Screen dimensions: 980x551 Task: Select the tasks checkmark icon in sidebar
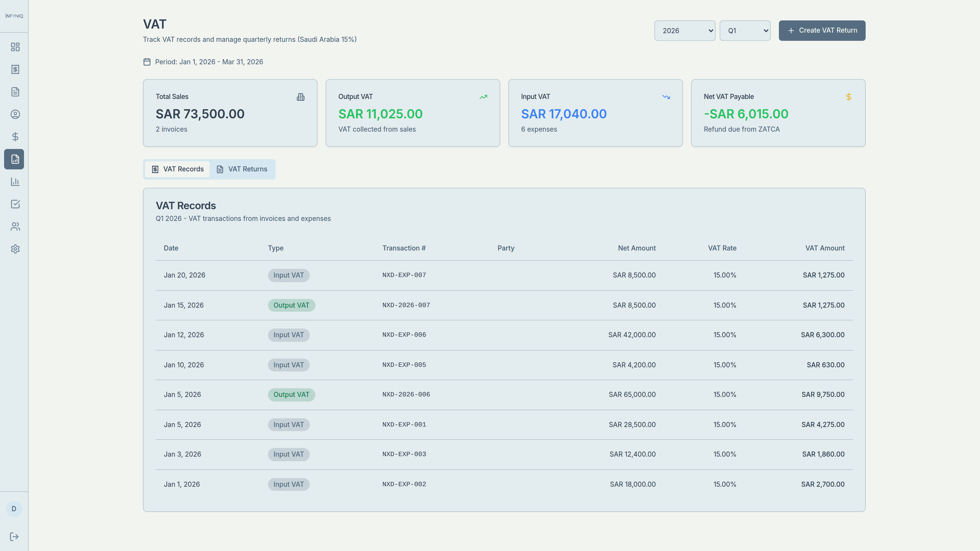(15, 204)
